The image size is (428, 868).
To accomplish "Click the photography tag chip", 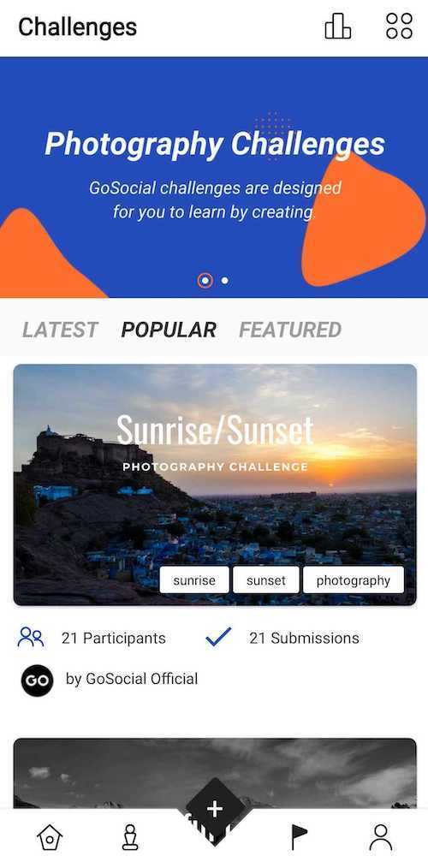I will tap(354, 580).
